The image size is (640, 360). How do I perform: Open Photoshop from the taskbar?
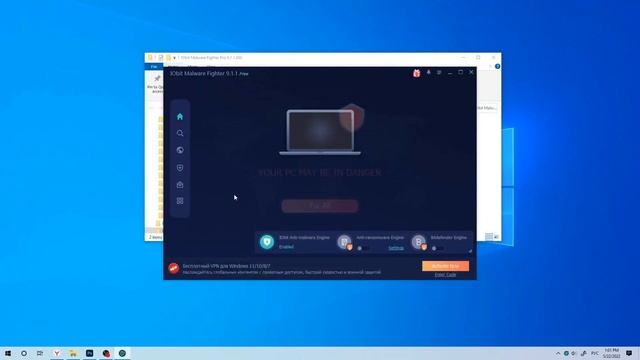click(x=89, y=353)
